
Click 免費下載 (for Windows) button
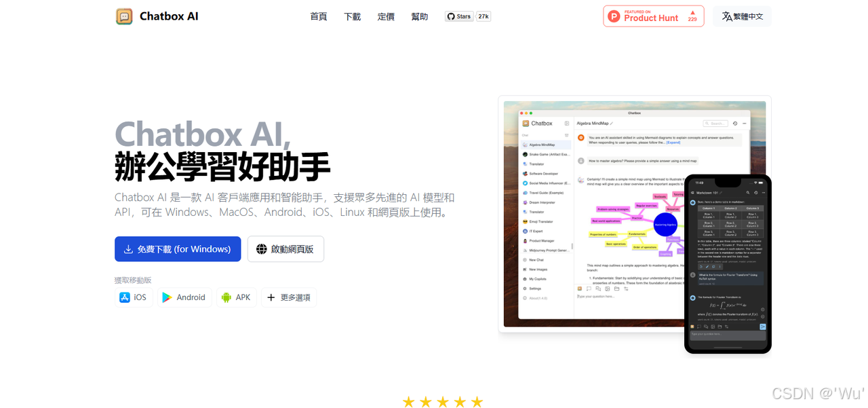click(178, 249)
